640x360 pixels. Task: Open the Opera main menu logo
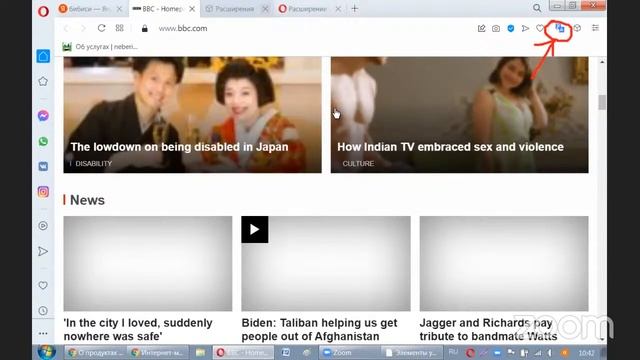pyautogui.click(x=43, y=11)
